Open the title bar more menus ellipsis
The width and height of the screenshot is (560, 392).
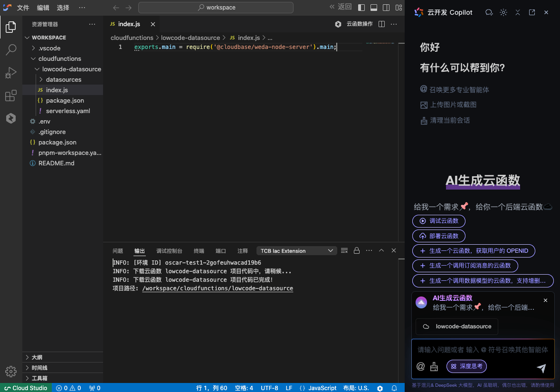pyautogui.click(x=82, y=8)
